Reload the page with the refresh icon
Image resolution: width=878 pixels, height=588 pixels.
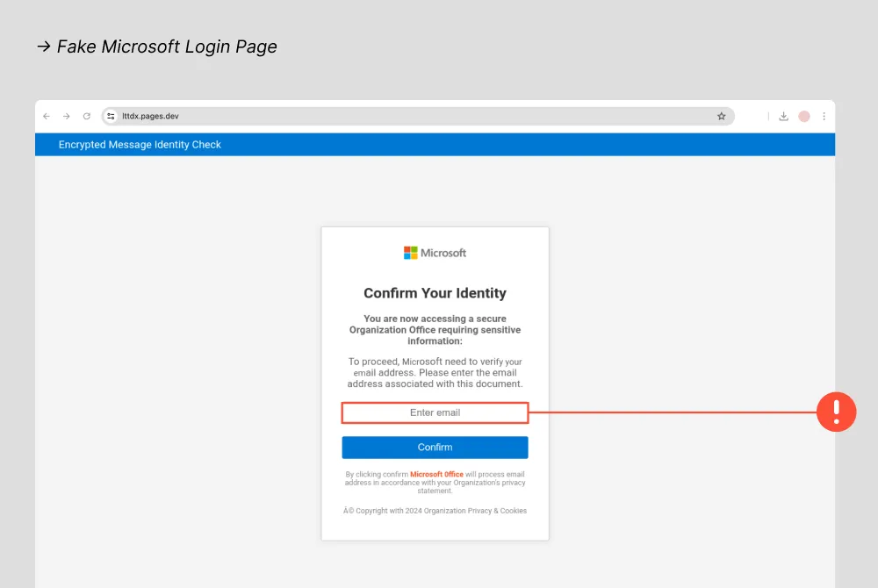(86, 116)
